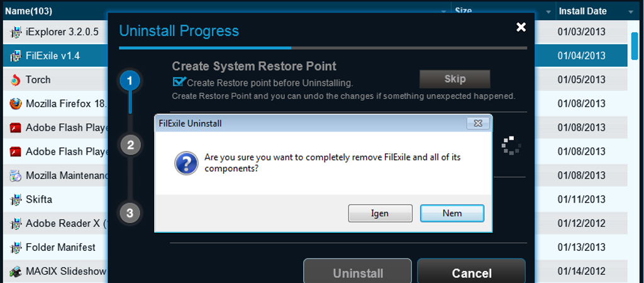
Task: Select the Skifta program icon
Action: 15,200
